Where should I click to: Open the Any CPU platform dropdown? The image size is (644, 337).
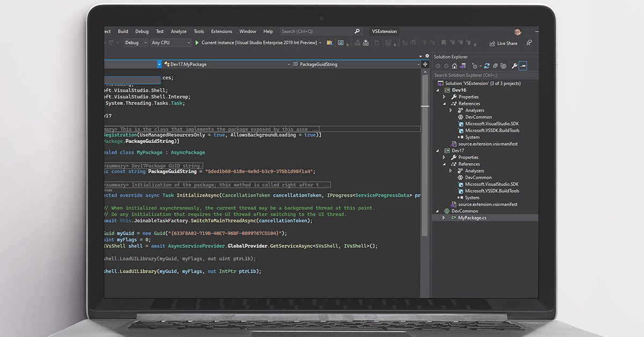(171, 43)
